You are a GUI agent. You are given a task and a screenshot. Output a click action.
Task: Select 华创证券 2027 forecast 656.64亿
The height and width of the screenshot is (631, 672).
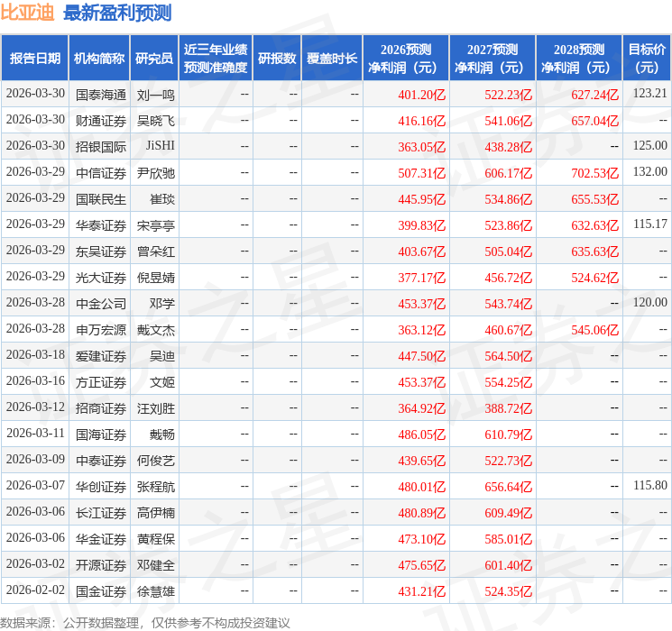[x=509, y=487]
